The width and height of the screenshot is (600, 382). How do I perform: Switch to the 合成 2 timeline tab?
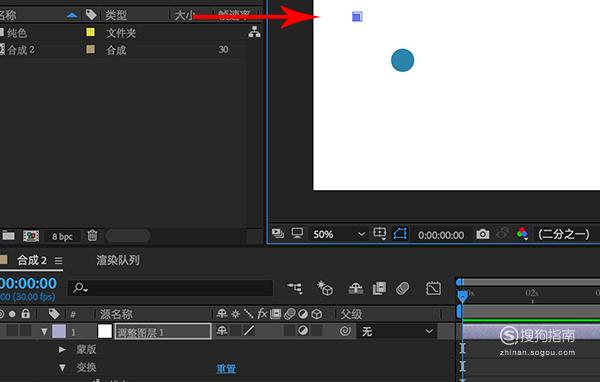point(32,261)
